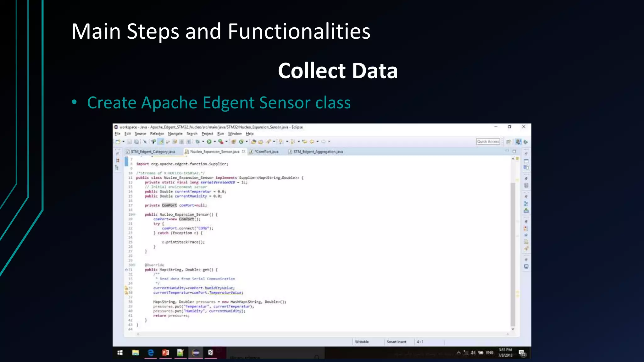
Task: Open the Debug button dropdown arrow
Action: [x=203, y=142]
